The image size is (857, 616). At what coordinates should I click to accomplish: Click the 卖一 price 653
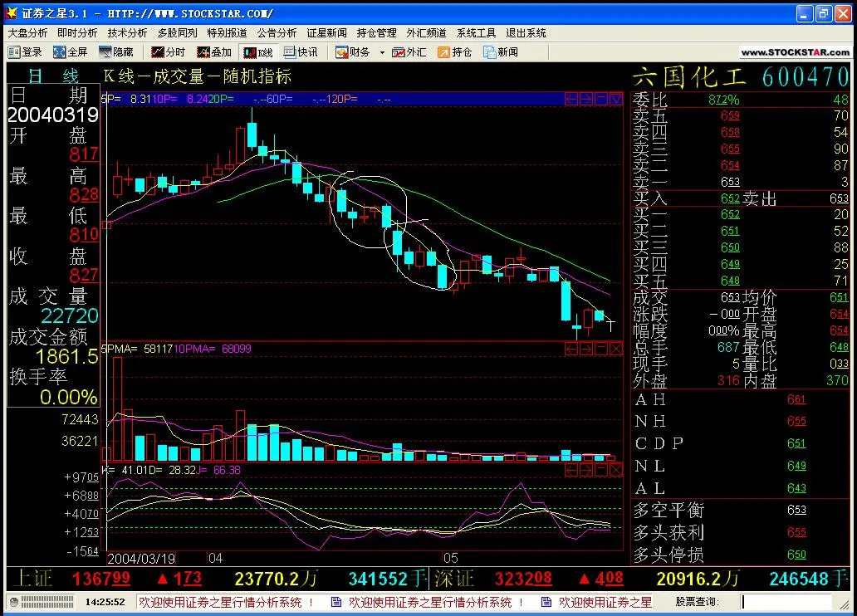(730, 182)
